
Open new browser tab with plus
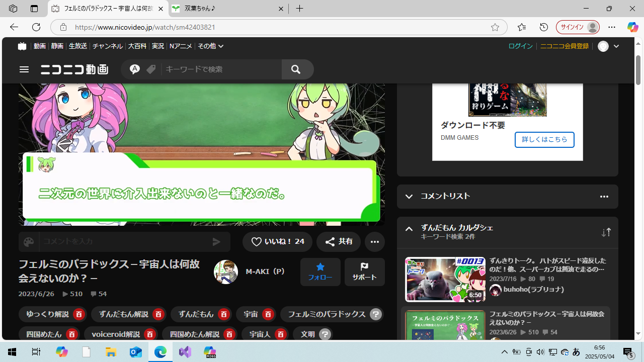[300, 9]
